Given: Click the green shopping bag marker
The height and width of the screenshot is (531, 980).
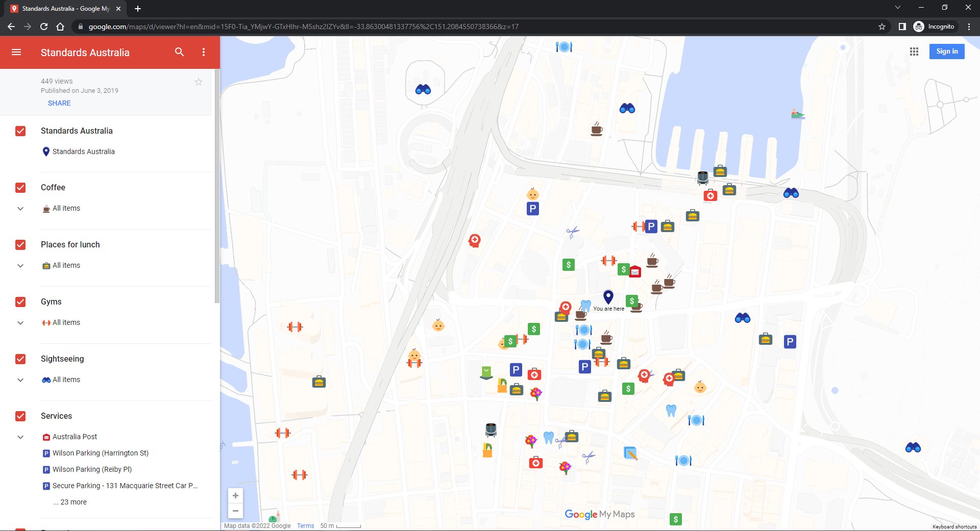Looking at the screenshot, I should 486,373.
